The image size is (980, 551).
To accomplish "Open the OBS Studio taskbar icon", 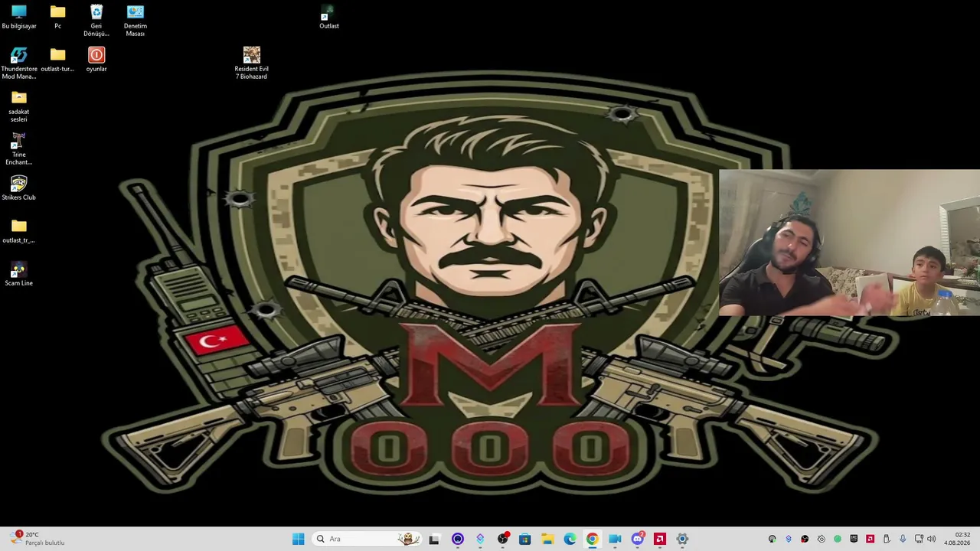I will tap(502, 539).
